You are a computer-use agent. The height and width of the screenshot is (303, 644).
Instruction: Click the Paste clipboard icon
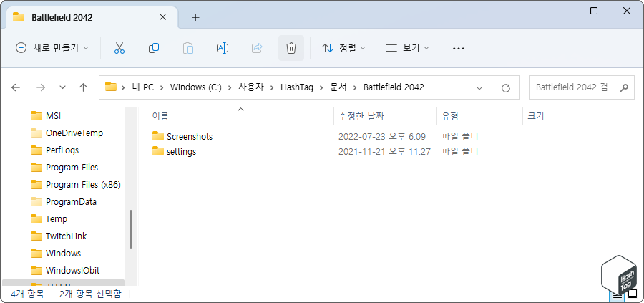(x=188, y=48)
